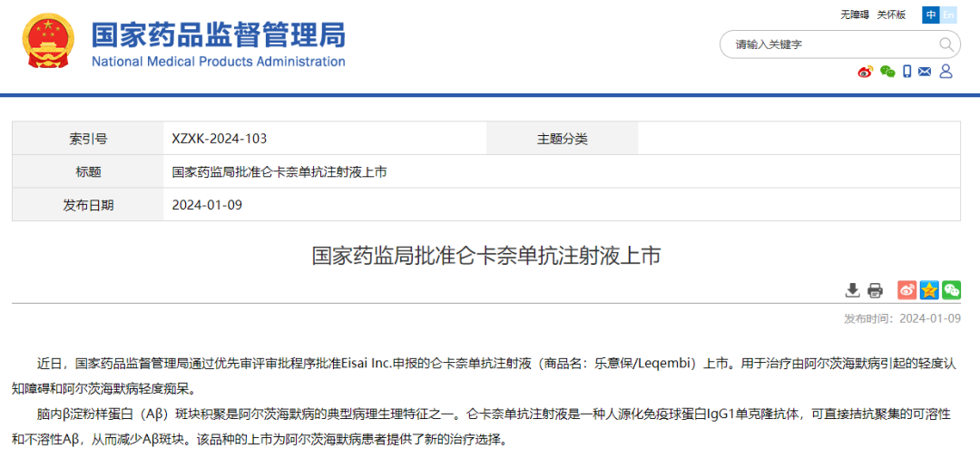The width and height of the screenshot is (980, 468).
Task: Click the main article headline
Action: (x=486, y=257)
